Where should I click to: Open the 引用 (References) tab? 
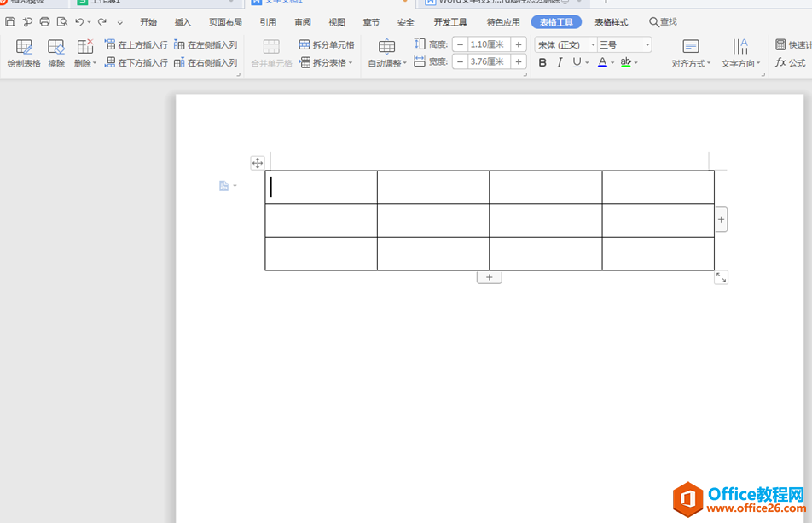pos(268,22)
